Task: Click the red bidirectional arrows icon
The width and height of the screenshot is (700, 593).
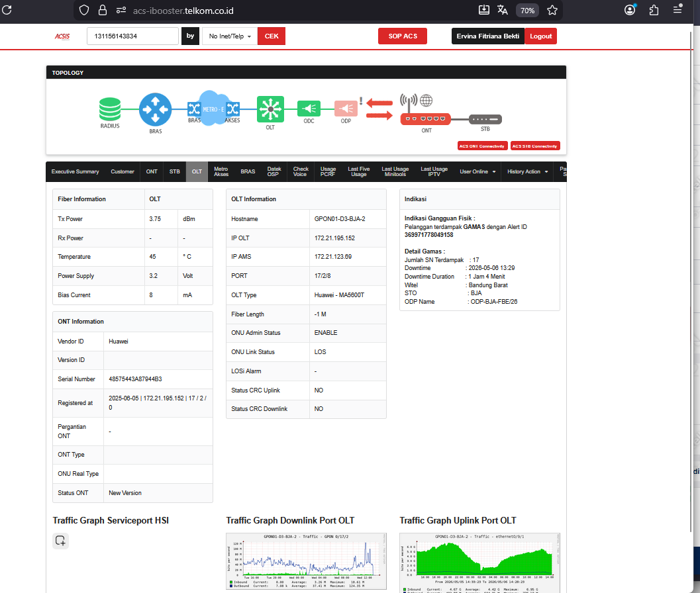Action: tap(379, 109)
